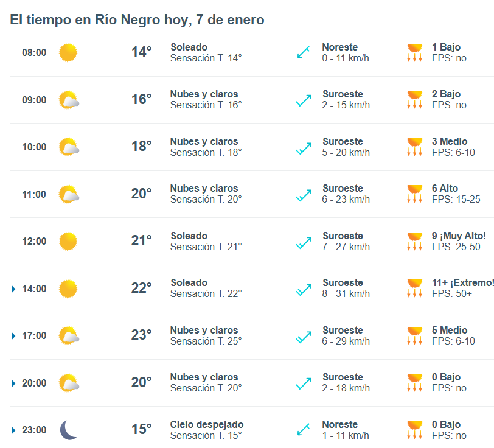Click the Noreste wind arrow at 08:00

pos(304,52)
